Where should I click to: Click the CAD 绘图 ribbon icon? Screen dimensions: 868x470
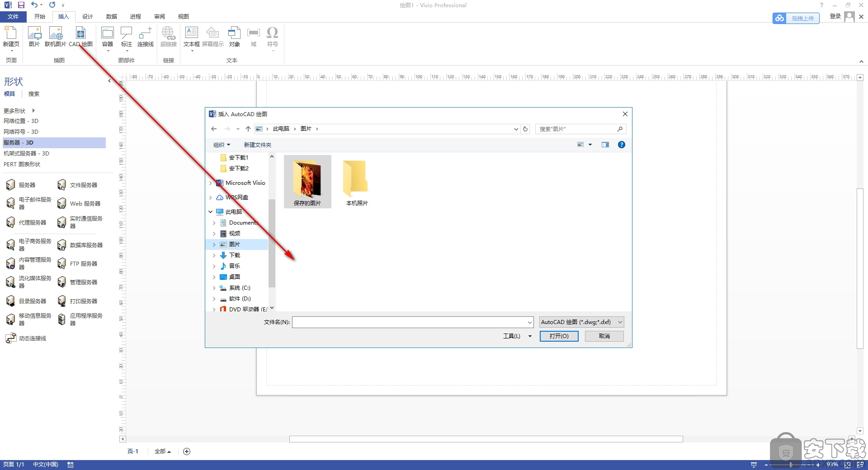coord(80,36)
